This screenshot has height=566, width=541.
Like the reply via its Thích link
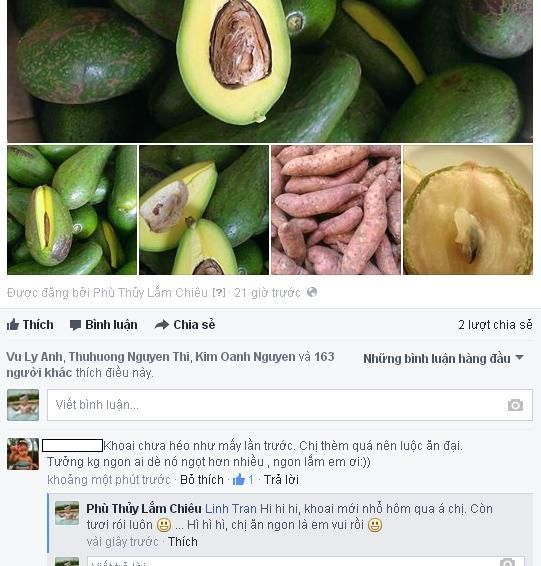(183, 542)
